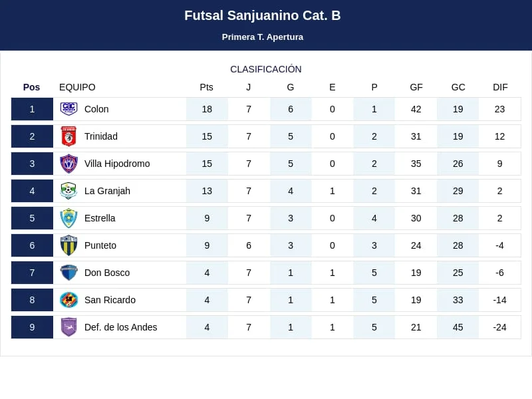The height and width of the screenshot is (399, 532).
Task: Click the EQUIPO column header
Action: (x=77, y=87)
